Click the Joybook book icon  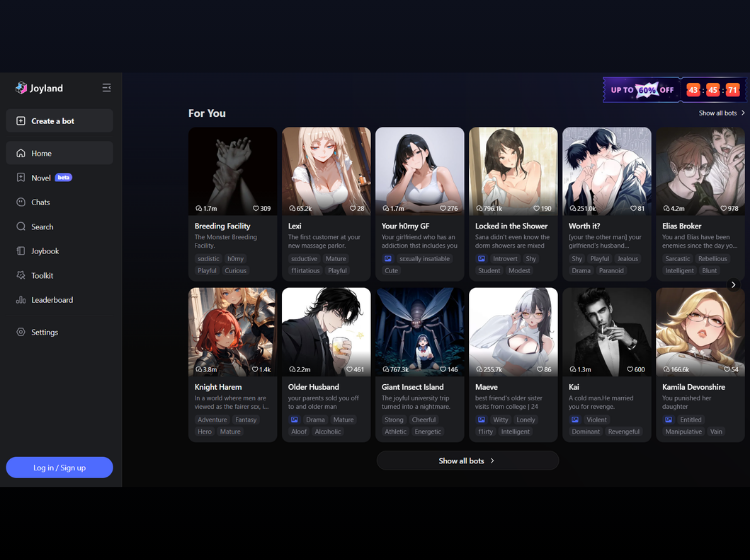click(x=21, y=251)
